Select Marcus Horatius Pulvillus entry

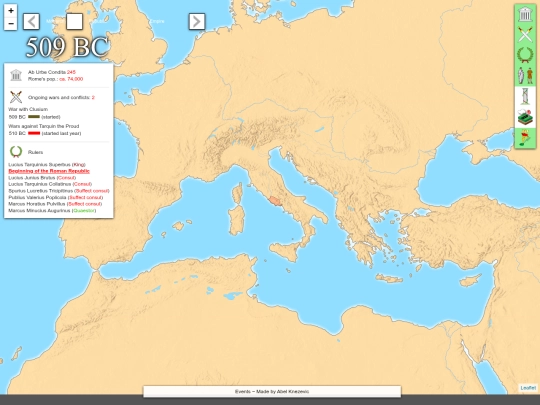coord(55,204)
